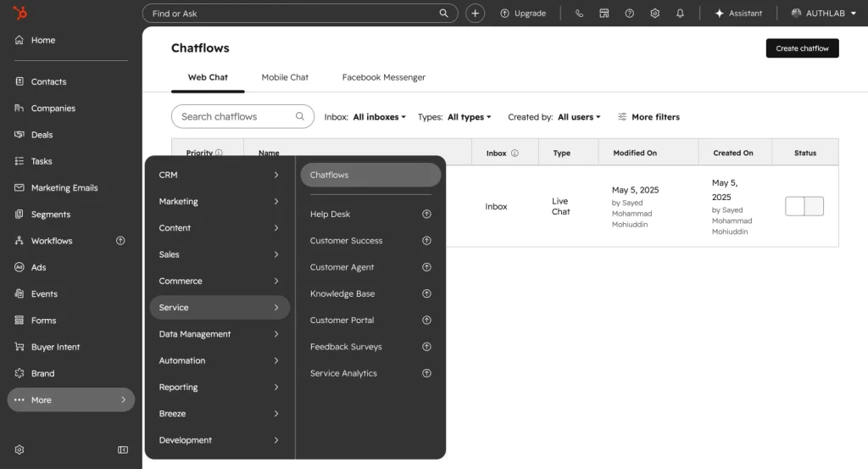The height and width of the screenshot is (469, 868).
Task: Select Chatflows in the Service submenu
Action: pos(370,175)
